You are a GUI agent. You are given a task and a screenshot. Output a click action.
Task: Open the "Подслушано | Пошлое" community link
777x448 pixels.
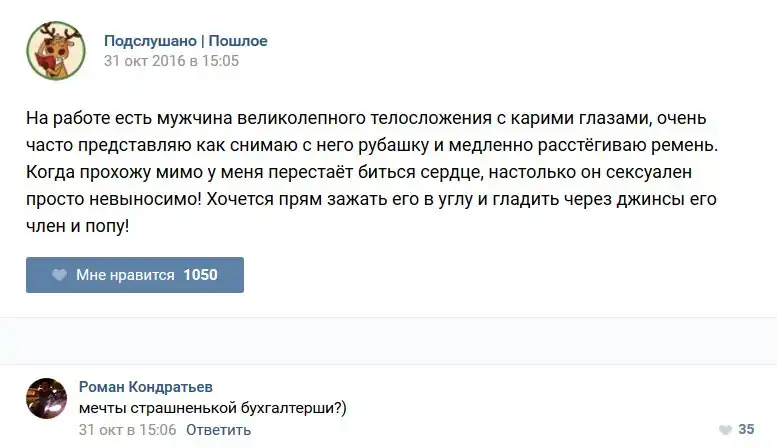tap(186, 41)
